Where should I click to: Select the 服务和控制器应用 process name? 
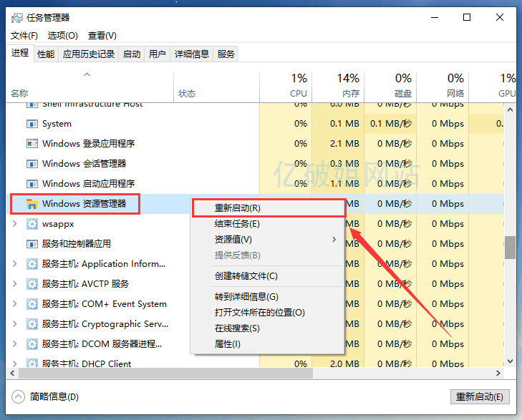click(x=76, y=244)
